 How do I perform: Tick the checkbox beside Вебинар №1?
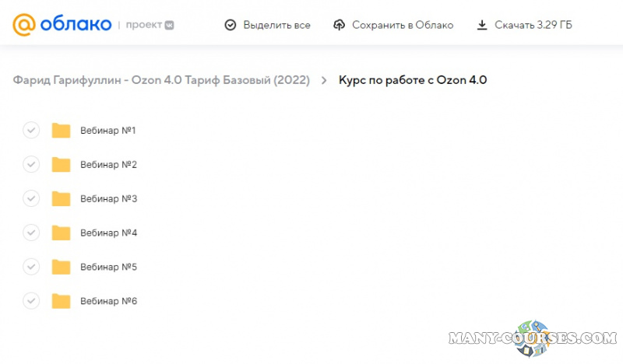[31, 130]
